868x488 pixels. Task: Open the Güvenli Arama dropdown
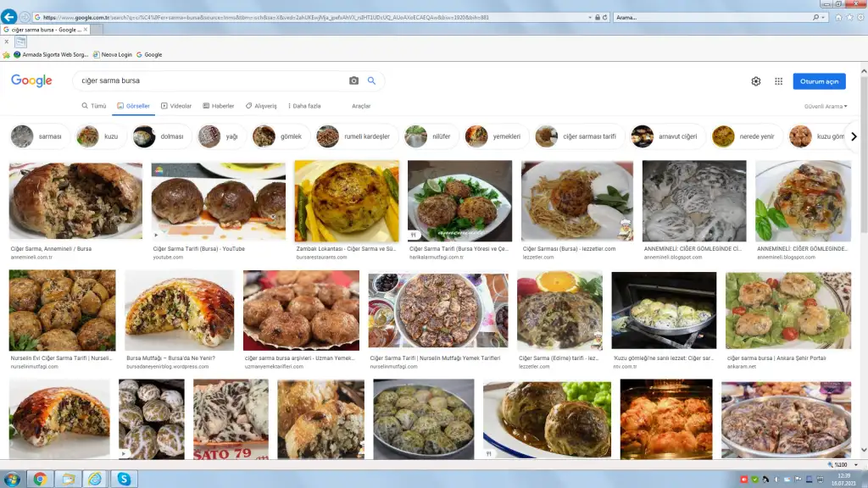[x=825, y=106]
